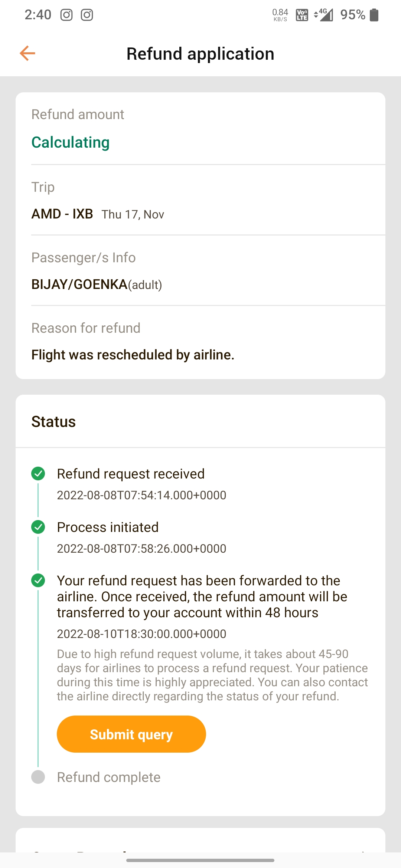
Task: Tap the grey Refund complete step circle
Action: (x=38, y=777)
